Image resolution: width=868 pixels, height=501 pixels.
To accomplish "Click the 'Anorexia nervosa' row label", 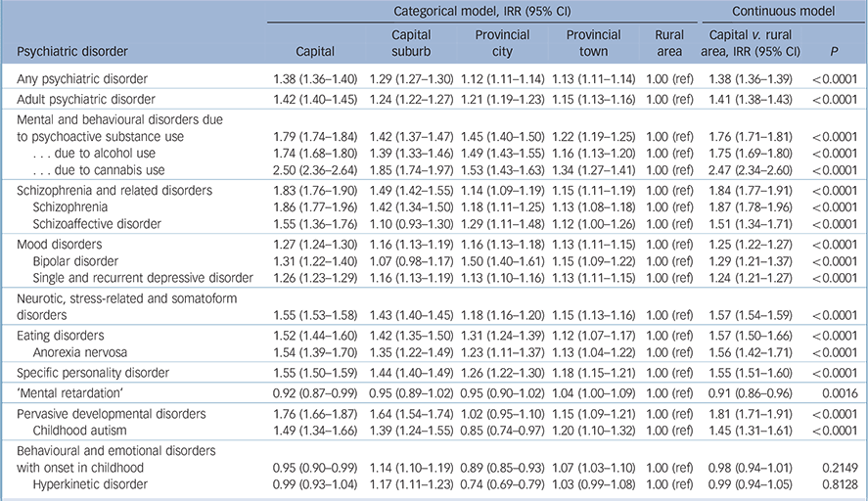I will (79, 351).
